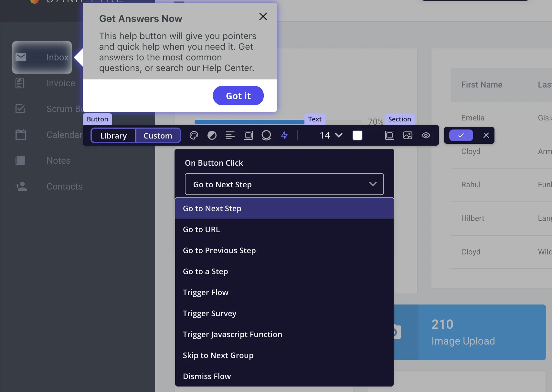Click the First Name column header

(x=482, y=85)
